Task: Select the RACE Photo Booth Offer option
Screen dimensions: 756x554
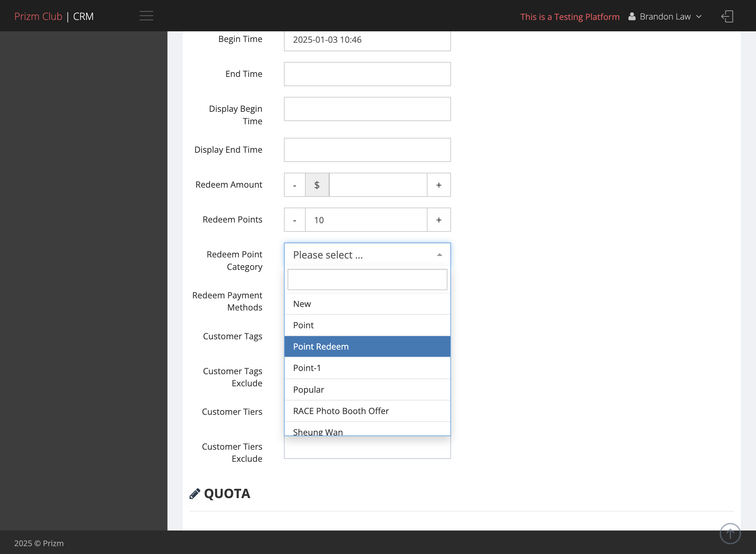Action: click(367, 411)
